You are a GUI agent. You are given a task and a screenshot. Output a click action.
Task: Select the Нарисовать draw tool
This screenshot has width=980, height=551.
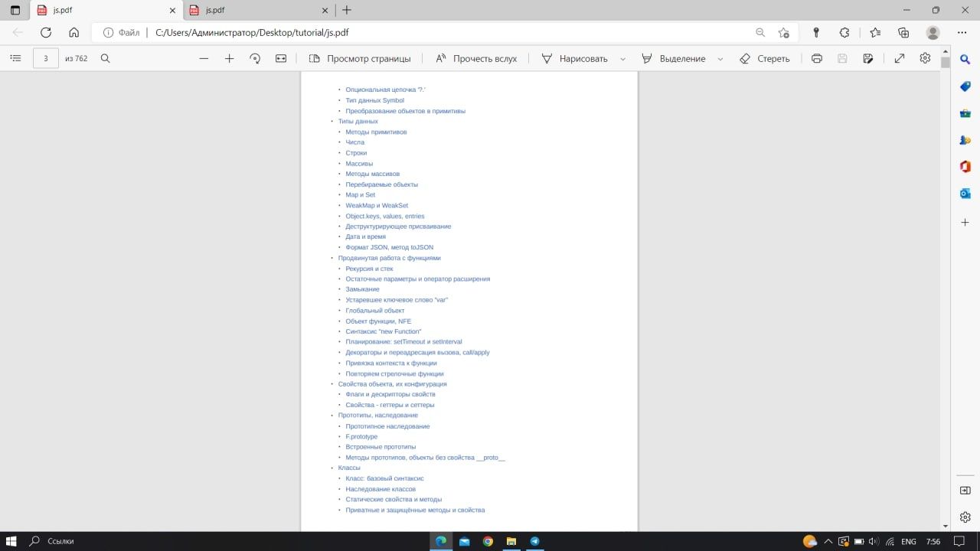coord(574,58)
